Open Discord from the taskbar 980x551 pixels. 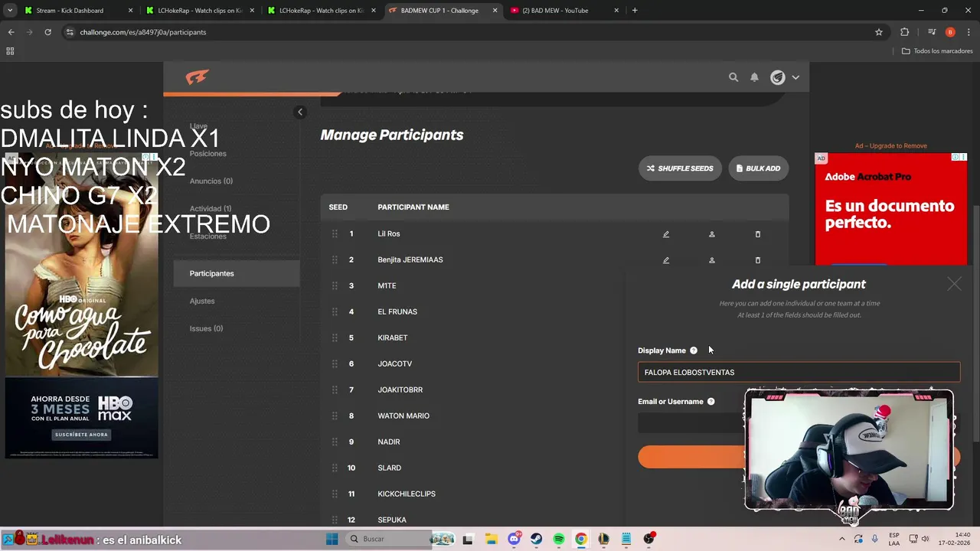[x=514, y=539]
